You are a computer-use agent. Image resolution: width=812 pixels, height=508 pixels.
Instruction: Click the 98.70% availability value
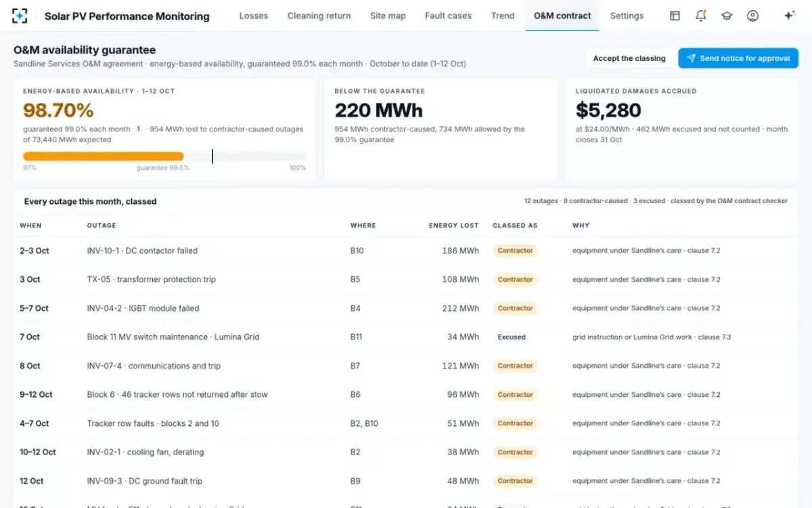coord(58,110)
